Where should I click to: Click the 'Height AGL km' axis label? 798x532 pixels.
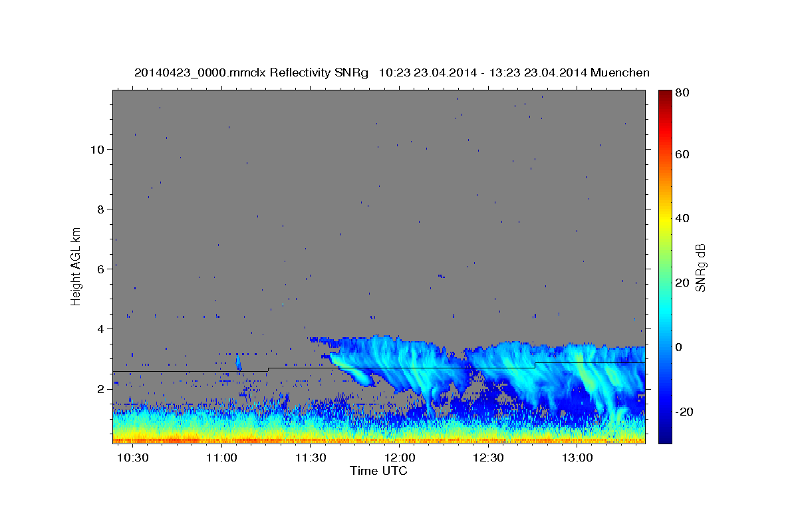point(76,266)
